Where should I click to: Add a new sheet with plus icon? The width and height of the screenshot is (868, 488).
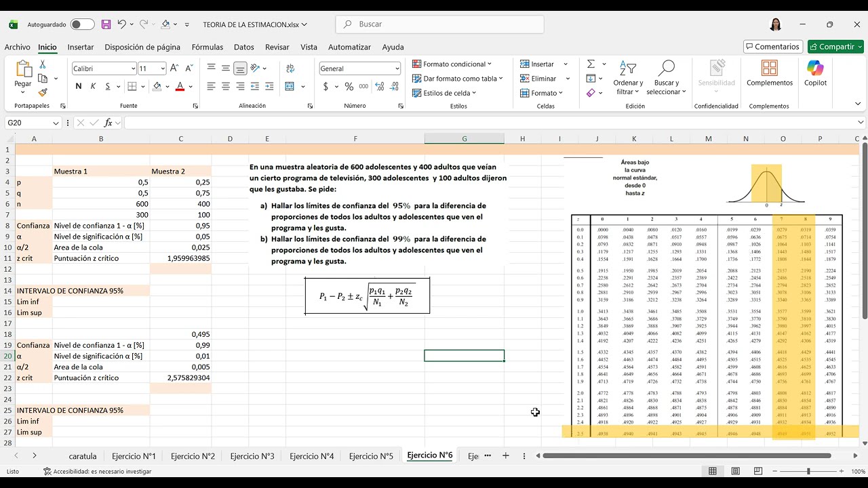[505, 456]
